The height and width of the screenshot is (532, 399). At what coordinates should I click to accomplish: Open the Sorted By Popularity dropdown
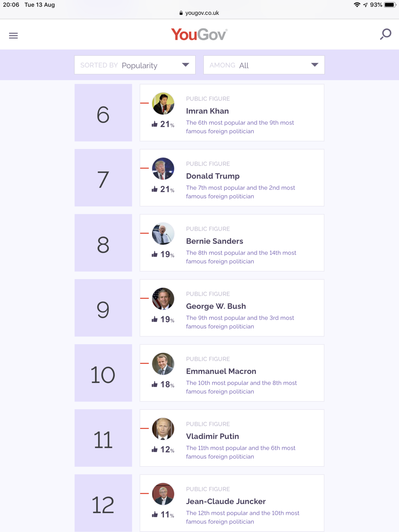pyautogui.click(x=135, y=65)
